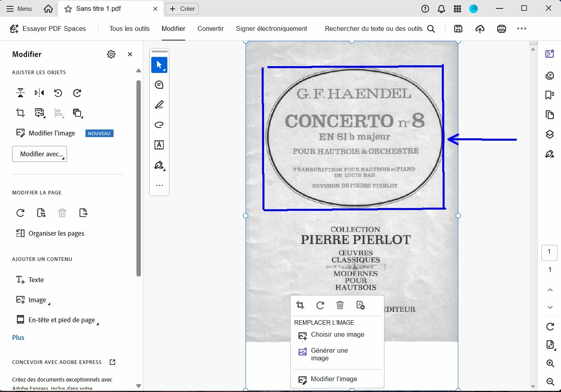Open the Modifier panel settings gear
Image resolution: width=561 pixels, height=392 pixels.
point(111,54)
